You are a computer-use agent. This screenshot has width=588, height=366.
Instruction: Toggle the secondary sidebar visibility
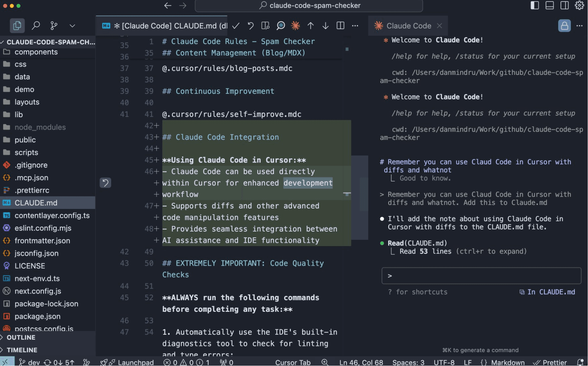click(564, 5)
